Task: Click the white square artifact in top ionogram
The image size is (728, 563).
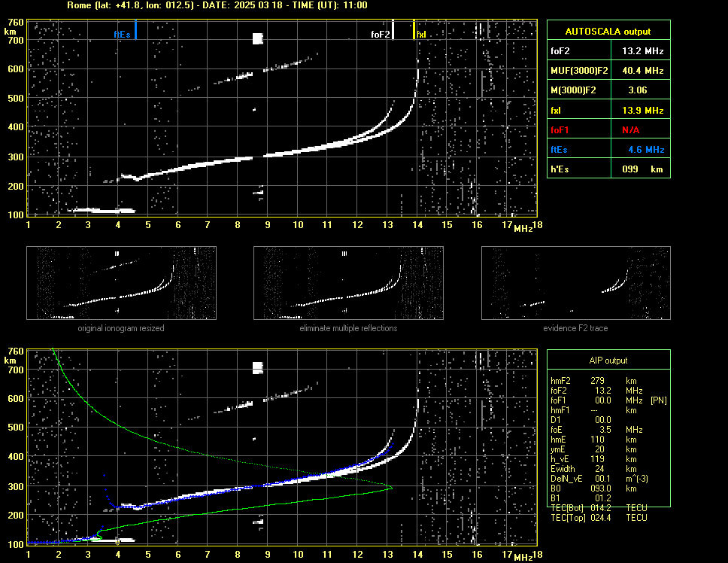Action: [x=258, y=38]
